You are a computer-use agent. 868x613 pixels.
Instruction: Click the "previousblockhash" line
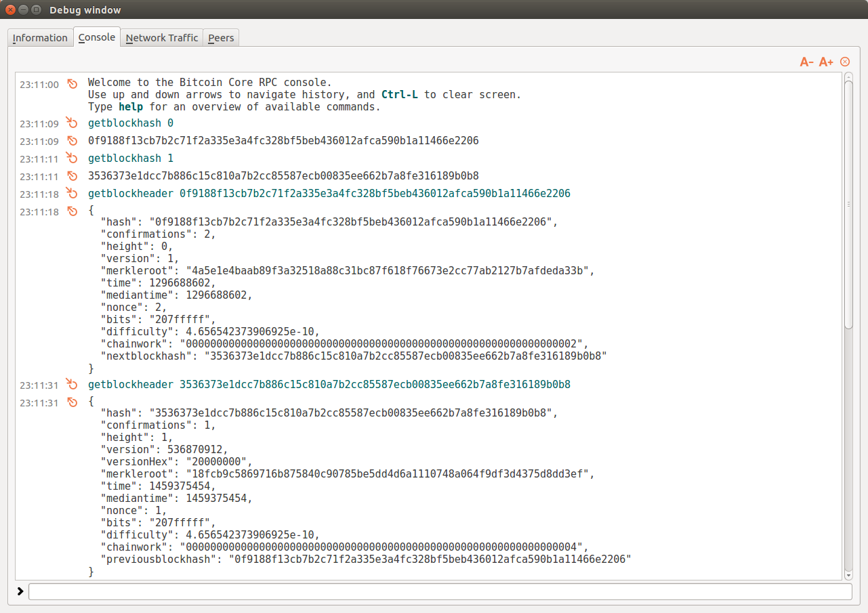(366, 559)
